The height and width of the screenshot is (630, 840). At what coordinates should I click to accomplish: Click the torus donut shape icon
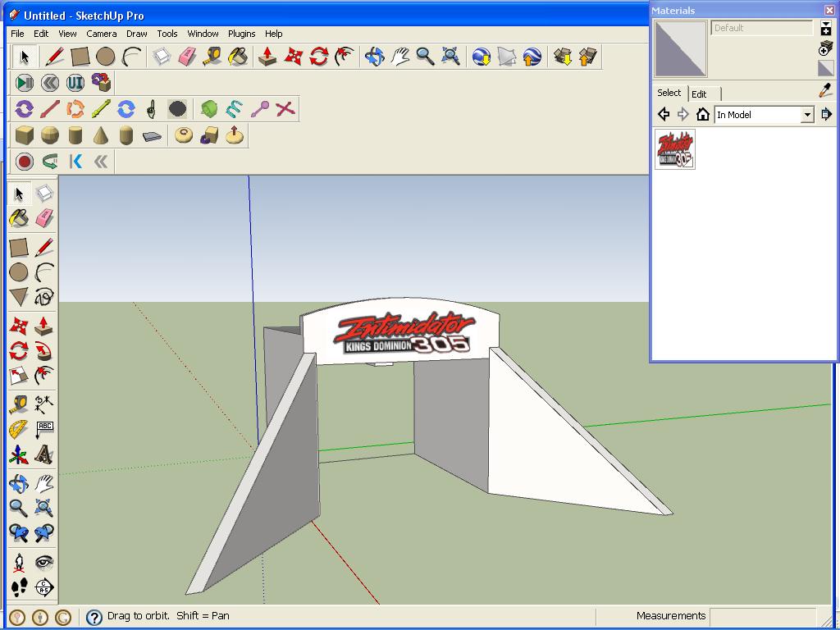[184, 135]
